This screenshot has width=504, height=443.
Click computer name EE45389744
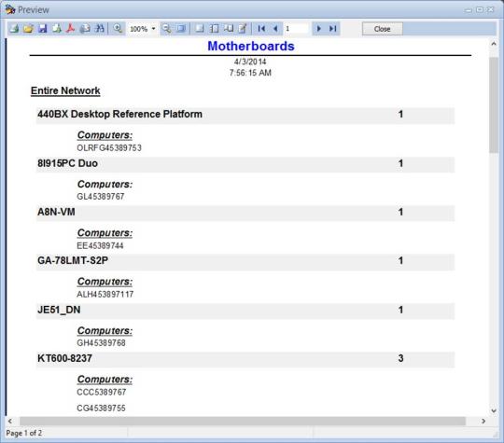click(100, 246)
